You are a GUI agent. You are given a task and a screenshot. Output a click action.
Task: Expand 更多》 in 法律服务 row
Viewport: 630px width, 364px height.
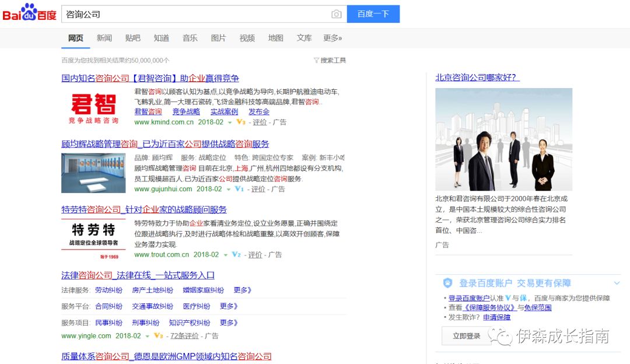tap(242, 290)
